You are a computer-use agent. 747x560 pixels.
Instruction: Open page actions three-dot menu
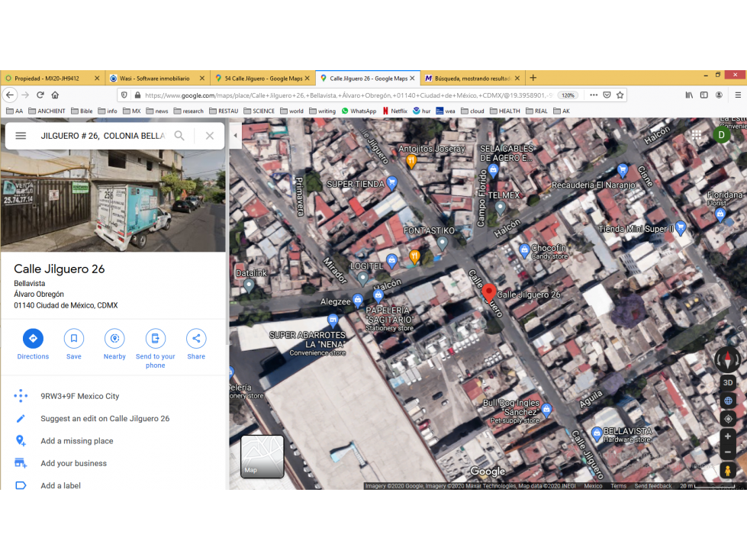click(x=594, y=95)
